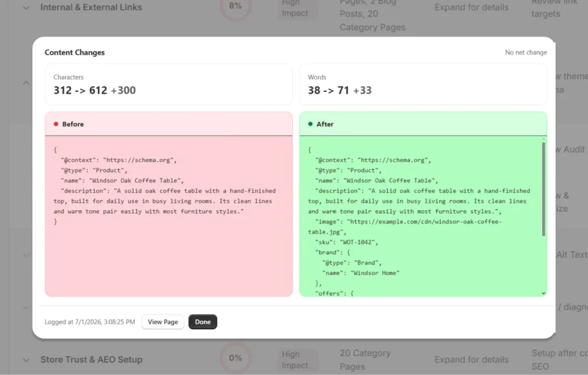Click the Words count card

423,84
